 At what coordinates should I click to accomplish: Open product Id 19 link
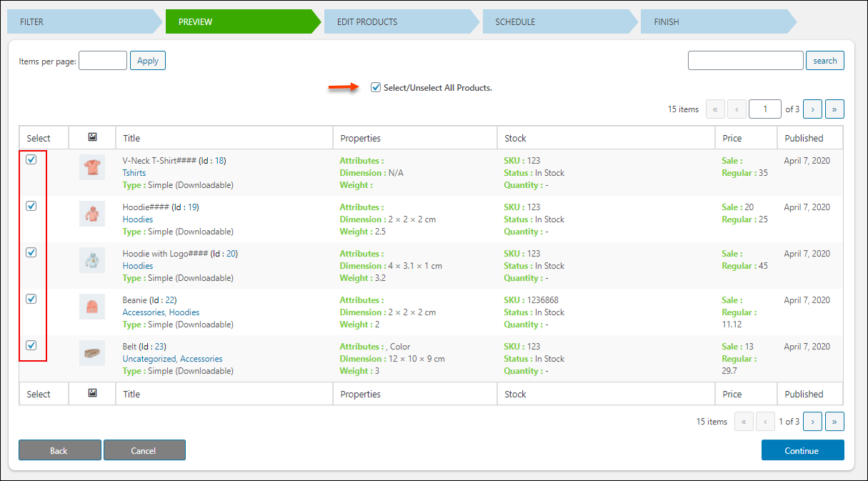click(x=192, y=207)
